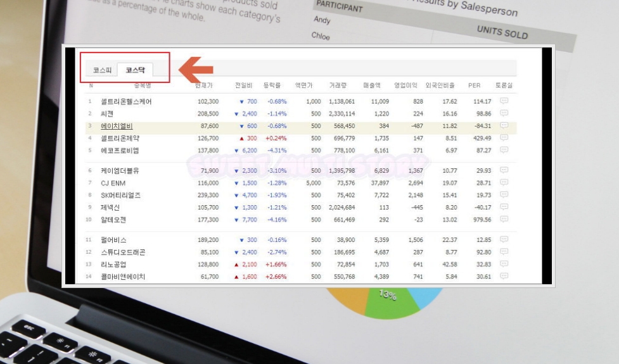
Task: Switch to the 코스피 tab
Action: pyautogui.click(x=102, y=70)
